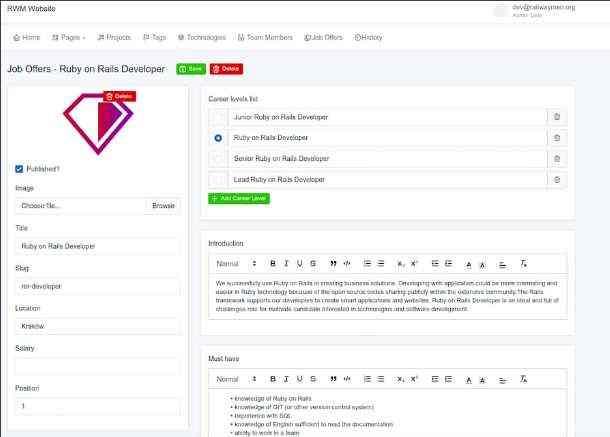Apply subscript in Introduction editor

tap(401, 263)
